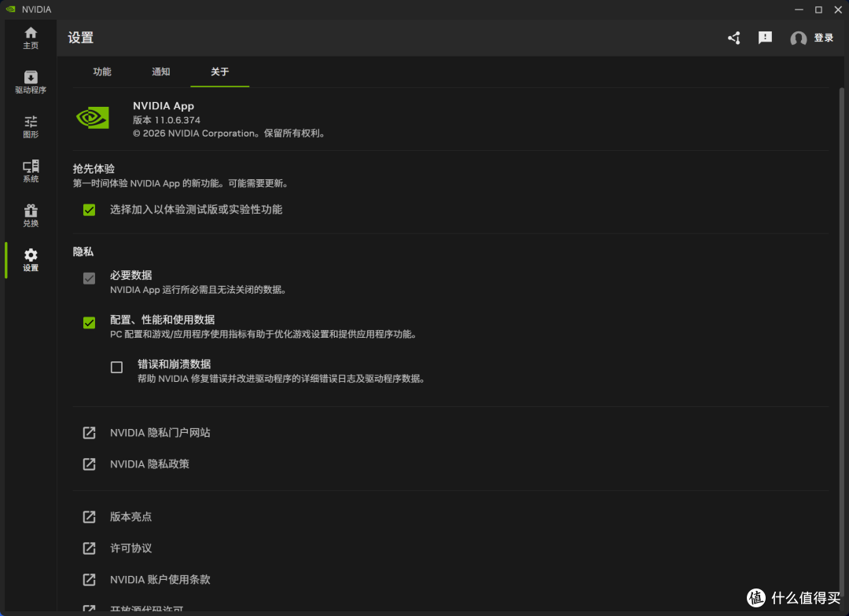Open NVIDIA 隐私政策 link
This screenshot has width=849, height=616.
click(149, 464)
